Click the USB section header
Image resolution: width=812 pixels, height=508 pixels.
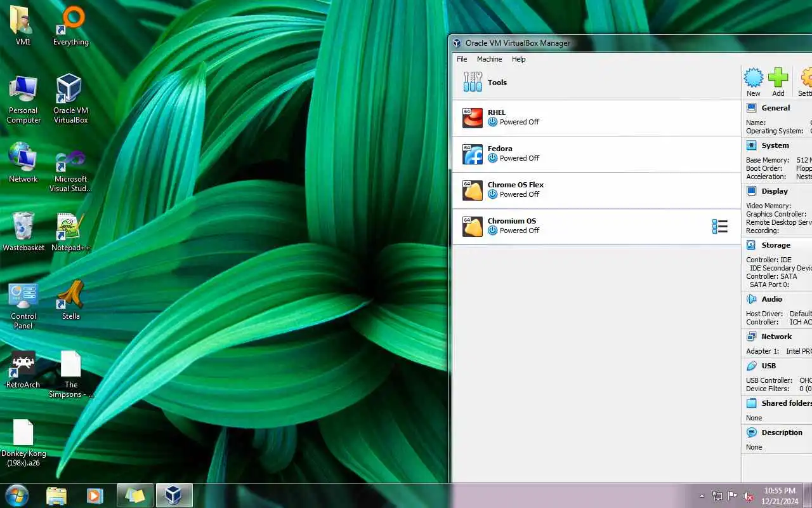[769, 366]
